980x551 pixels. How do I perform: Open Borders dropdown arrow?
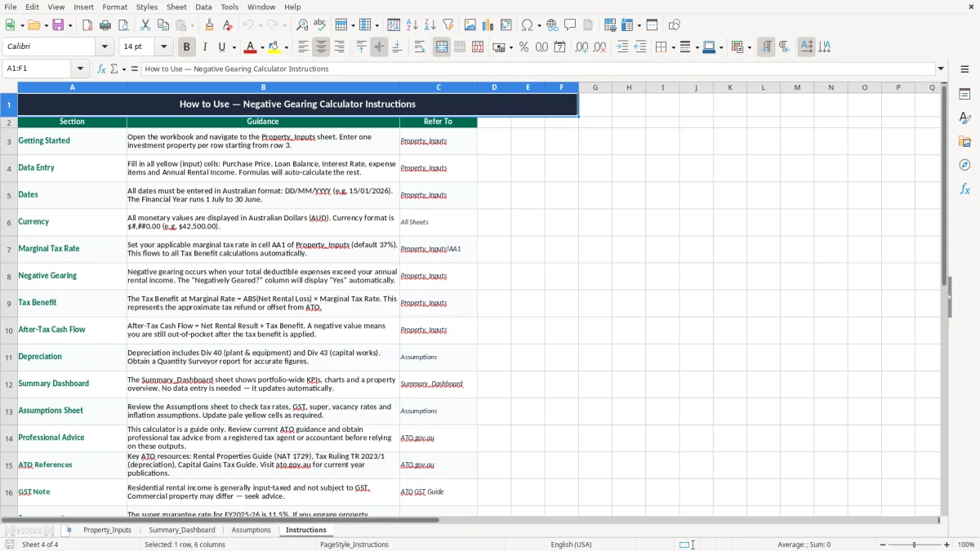pos(672,47)
